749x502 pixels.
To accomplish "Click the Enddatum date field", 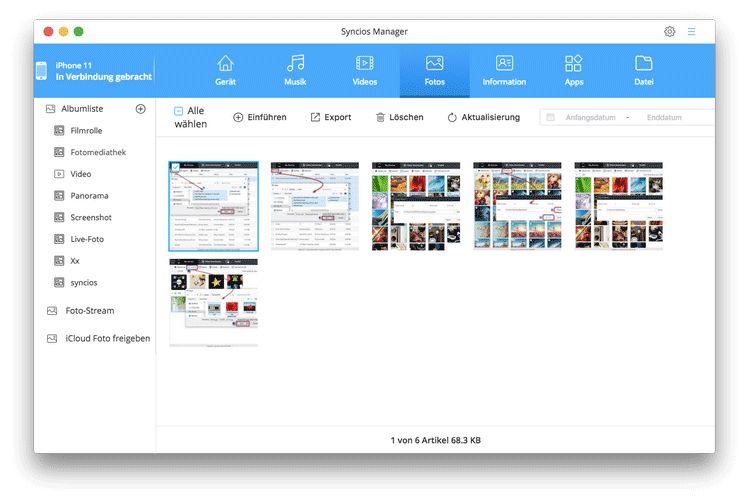I will pyautogui.click(x=664, y=117).
